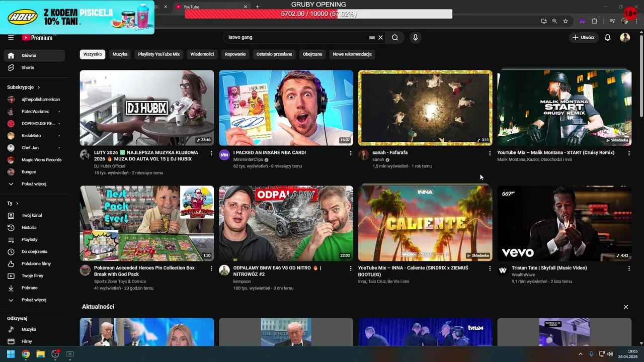Image resolution: width=644 pixels, height=362 pixels.
Task: Open more options for Malik Montana mix
Action: coord(629,153)
